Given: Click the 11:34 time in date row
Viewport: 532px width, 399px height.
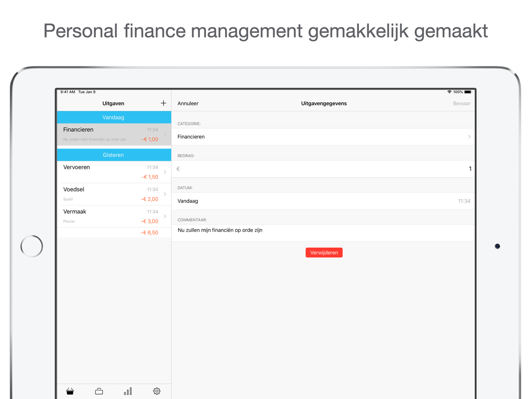Looking at the screenshot, I should coord(464,201).
